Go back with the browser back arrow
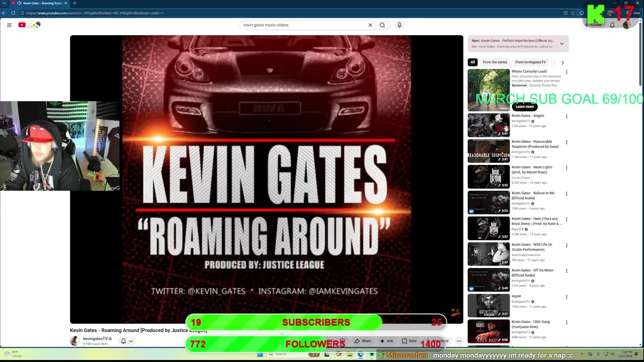This screenshot has width=644, height=362. [x=4, y=13]
